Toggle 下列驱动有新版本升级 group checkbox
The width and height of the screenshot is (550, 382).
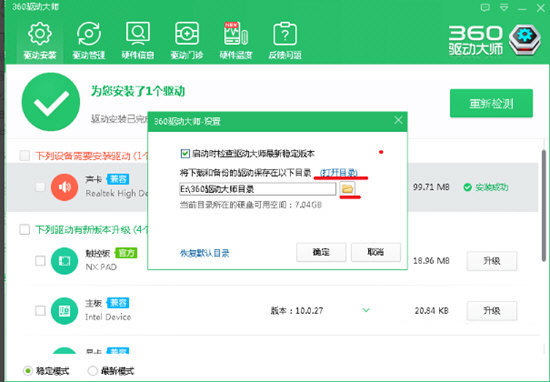[x=25, y=230]
